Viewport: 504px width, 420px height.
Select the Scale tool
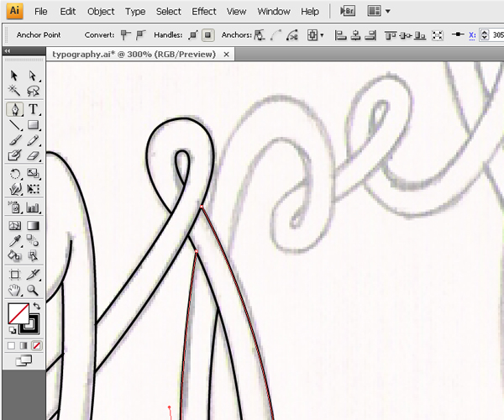(x=33, y=174)
